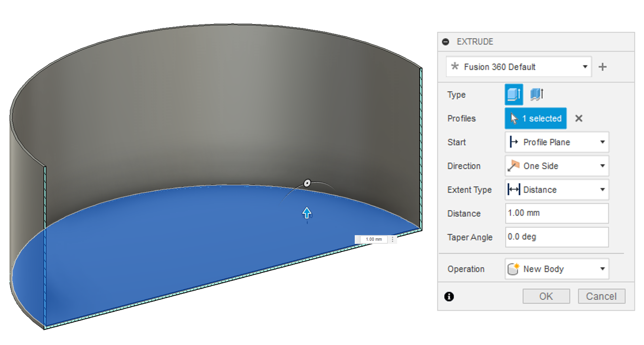644x345 pixels.
Task: Click the plus icon to add a preset
Action: click(603, 67)
